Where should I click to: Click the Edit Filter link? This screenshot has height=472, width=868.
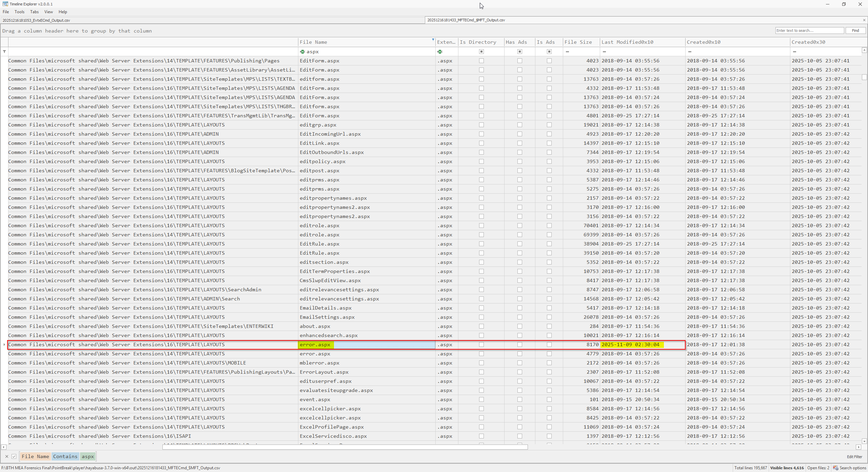point(854,456)
